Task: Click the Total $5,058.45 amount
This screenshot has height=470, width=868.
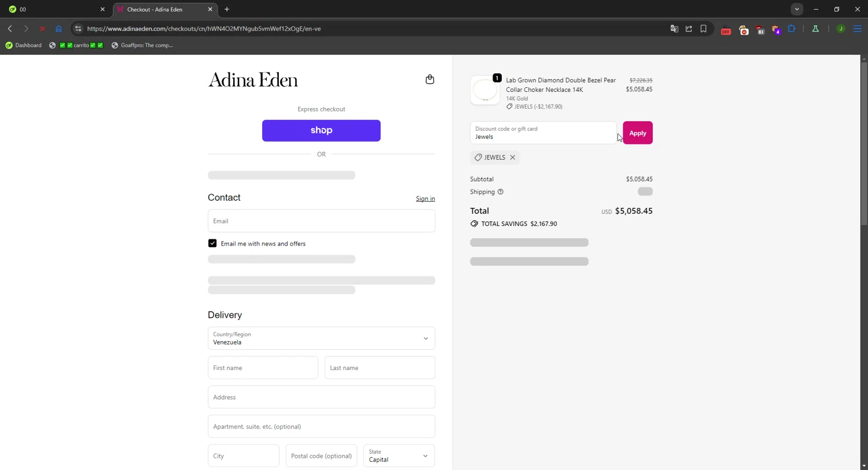Action: point(634,211)
